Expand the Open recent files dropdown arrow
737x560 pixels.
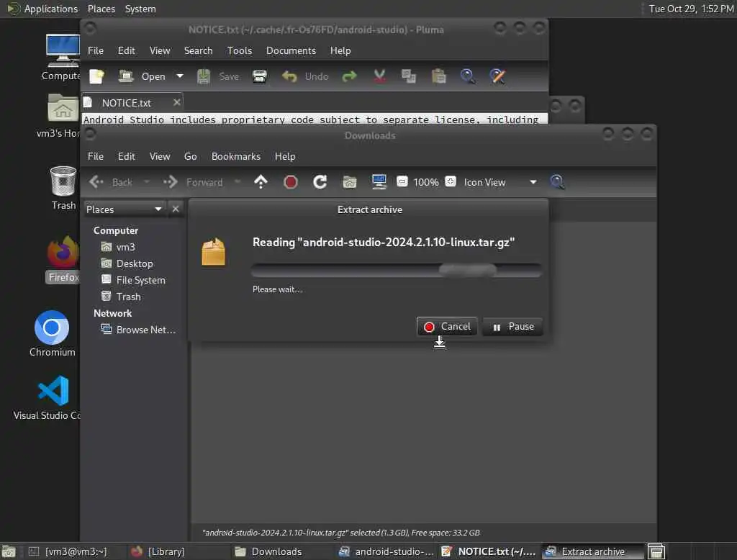pos(179,76)
